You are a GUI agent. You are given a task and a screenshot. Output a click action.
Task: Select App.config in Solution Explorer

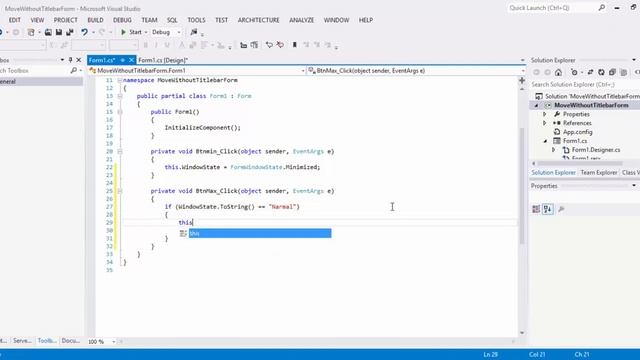[x=578, y=132]
